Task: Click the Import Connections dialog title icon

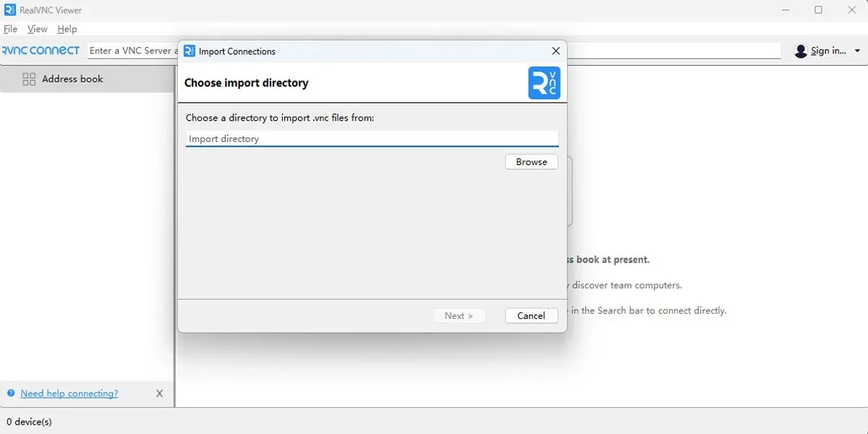Action: (x=190, y=51)
